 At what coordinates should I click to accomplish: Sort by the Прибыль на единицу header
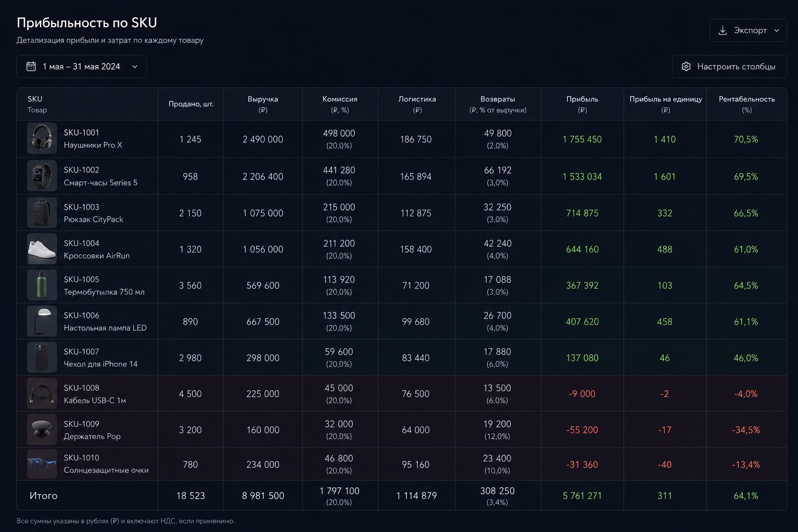click(x=666, y=104)
